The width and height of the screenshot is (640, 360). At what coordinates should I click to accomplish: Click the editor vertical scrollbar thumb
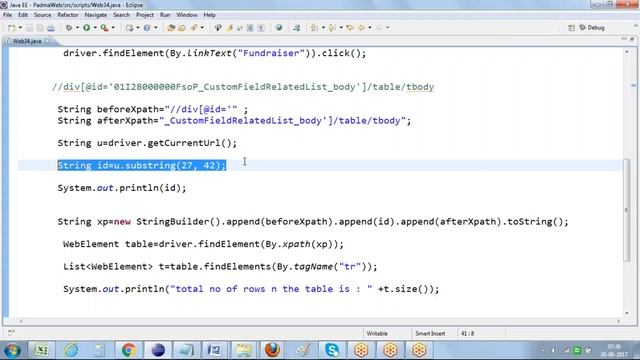point(627,210)
